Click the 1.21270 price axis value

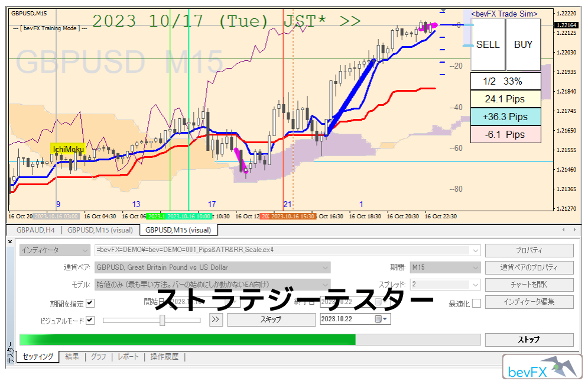[x=567, y=209]
